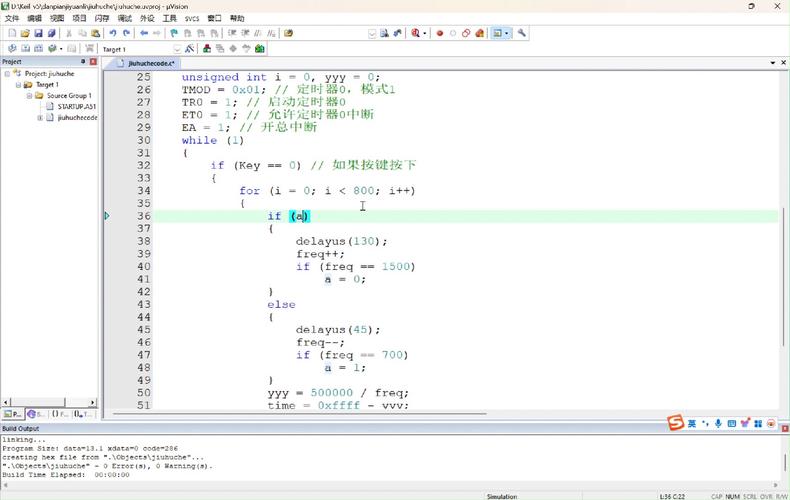Click the Rebuild all target files icon

click(x=38, y=48)
